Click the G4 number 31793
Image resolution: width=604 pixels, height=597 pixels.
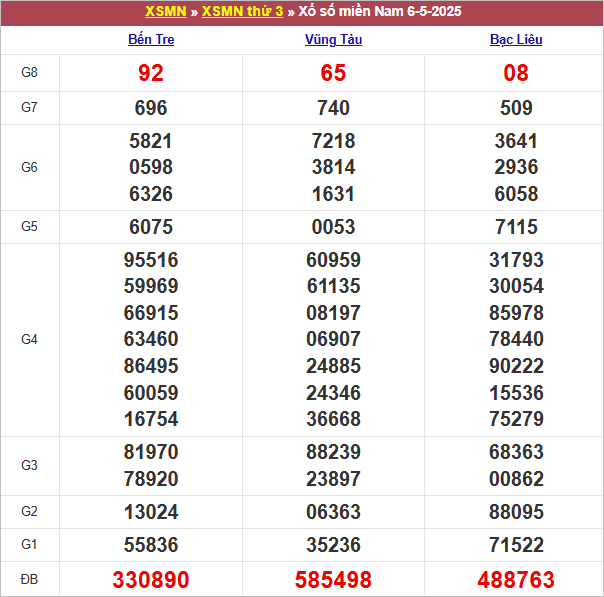pos(516,260)
